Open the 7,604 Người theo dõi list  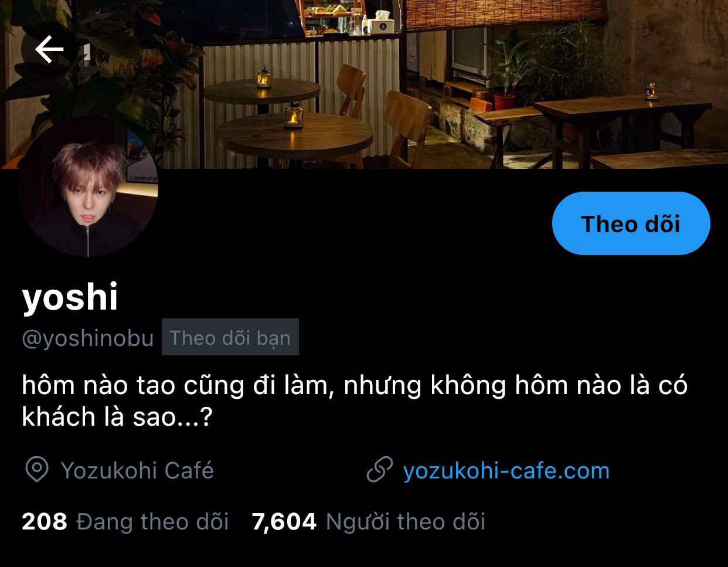click(368, 521)
